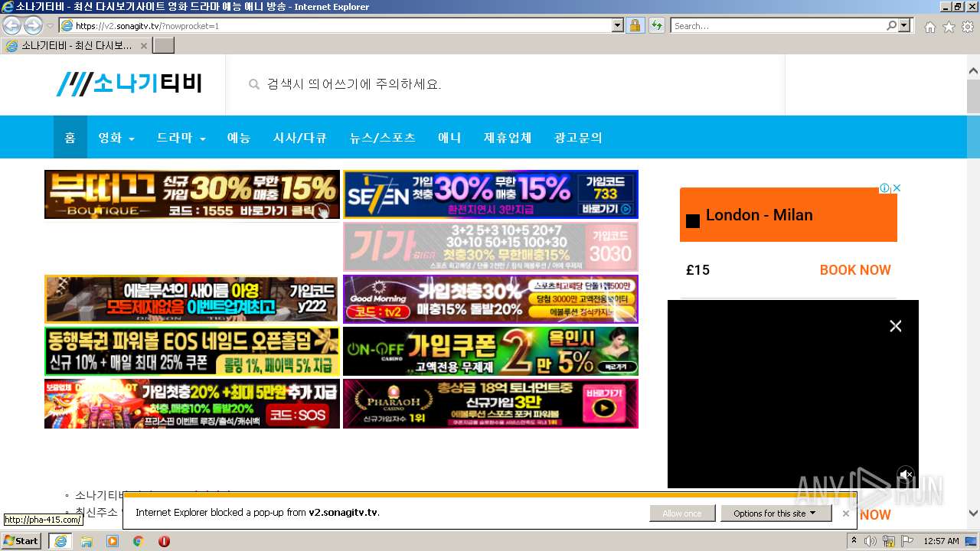
Task: Click the 아영 code y222 banner
Action: pos(192,298)
